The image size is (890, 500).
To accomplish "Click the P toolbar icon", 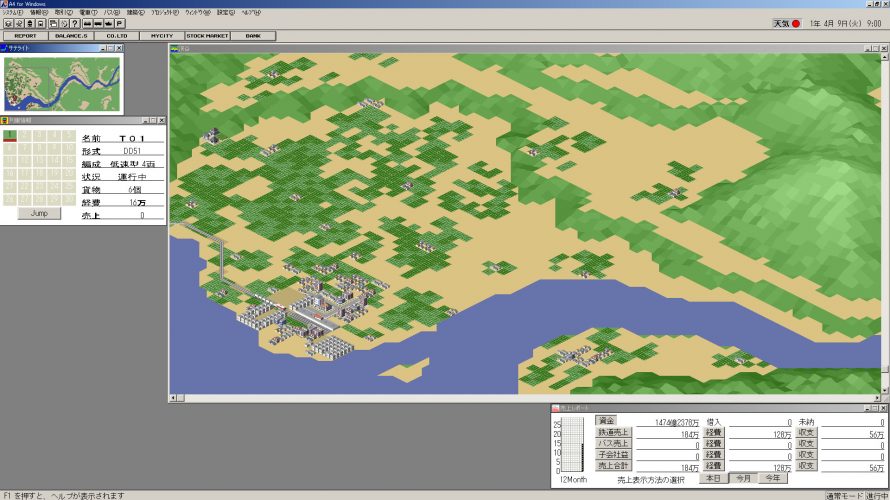I will (120, 23).
